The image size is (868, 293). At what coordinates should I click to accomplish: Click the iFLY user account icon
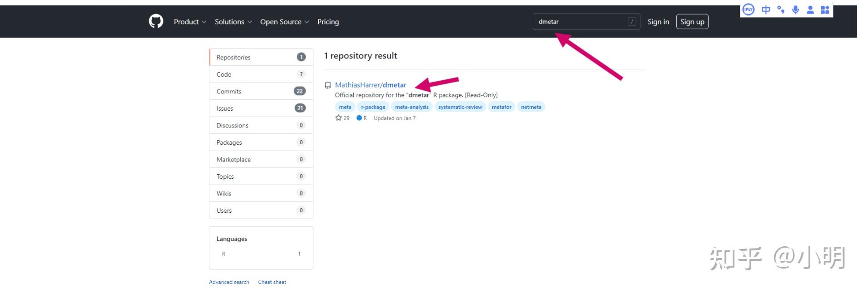click(810, 10)
